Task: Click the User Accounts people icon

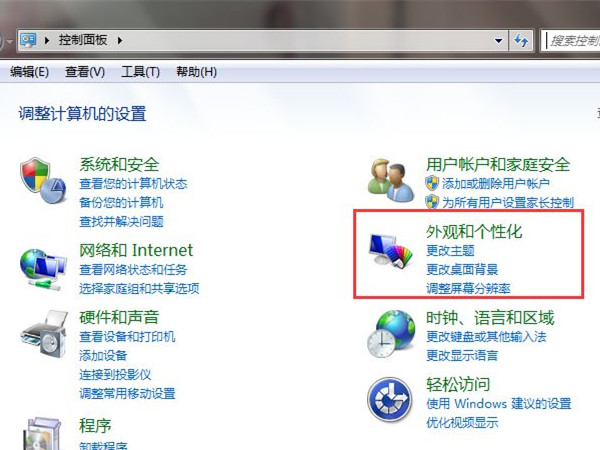Action: pyautogui.click(x=391, y=179)
